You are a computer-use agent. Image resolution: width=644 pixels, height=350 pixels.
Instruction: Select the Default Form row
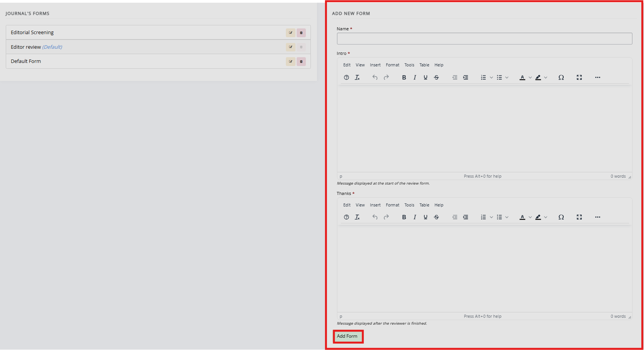(158, 61)
